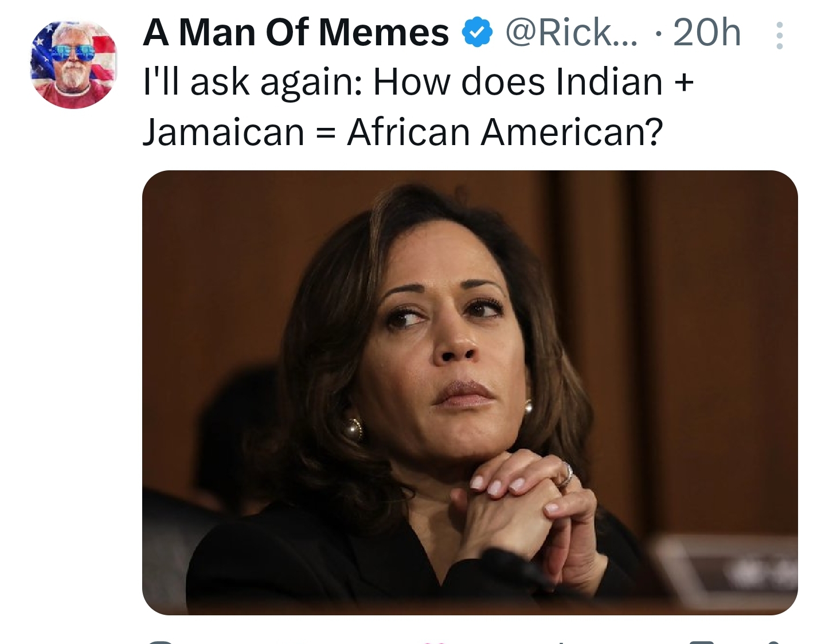
Task: Open the author's flag-themed profile picture
Action: coord(73,64)
